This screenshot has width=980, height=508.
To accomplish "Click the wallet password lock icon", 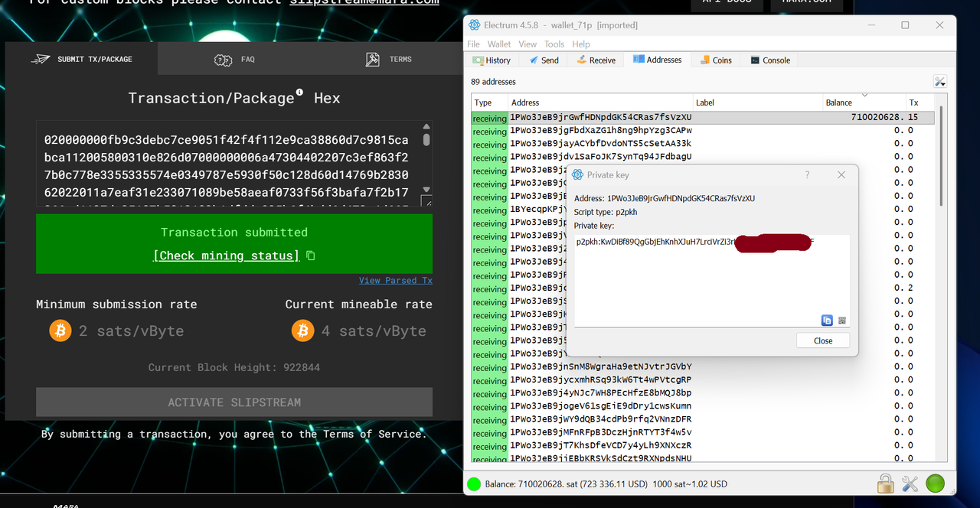I will [x=885, y=484].
